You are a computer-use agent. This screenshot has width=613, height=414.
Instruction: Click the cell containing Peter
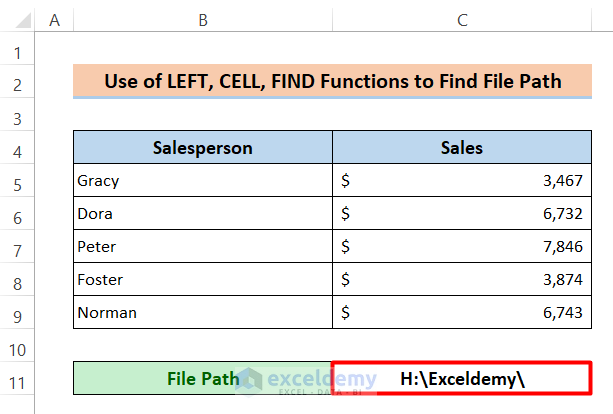203,247
